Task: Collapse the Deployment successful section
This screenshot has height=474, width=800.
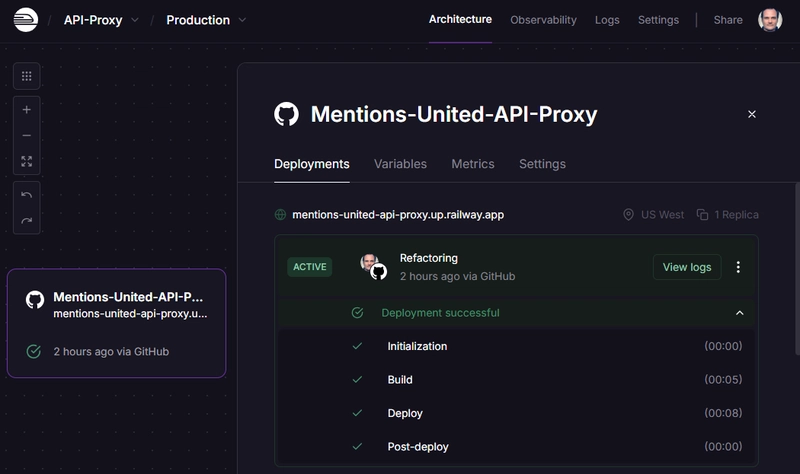Action: coord(739,313)
